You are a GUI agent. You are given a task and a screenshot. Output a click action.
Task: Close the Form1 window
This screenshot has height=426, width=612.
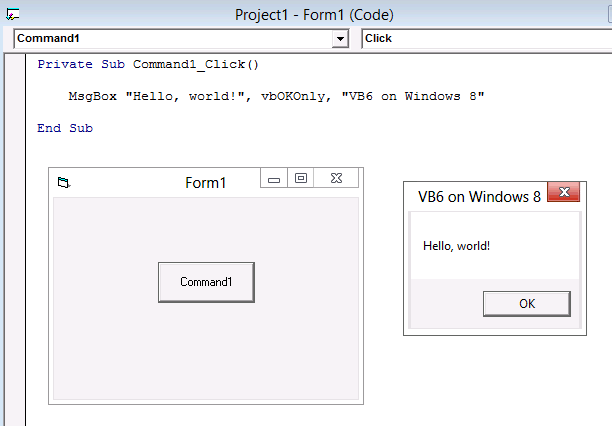point(336,178)
